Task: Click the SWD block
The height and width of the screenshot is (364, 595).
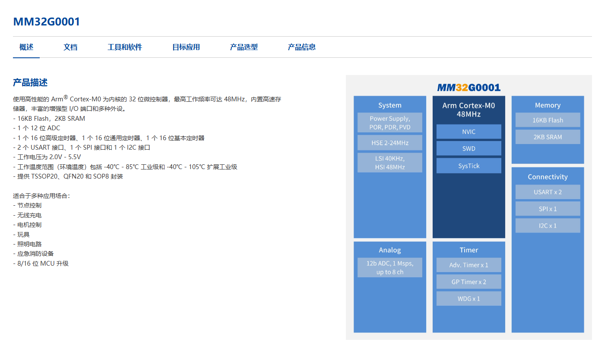Action: 468,148
